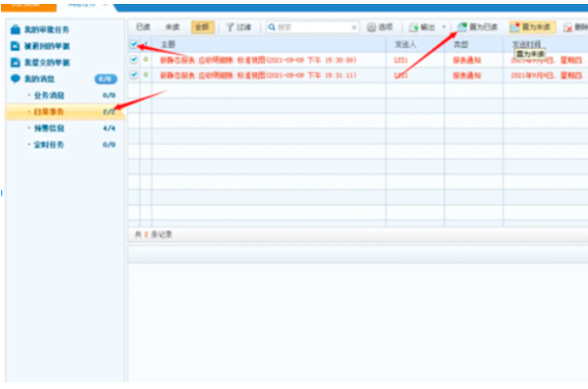Image resolution: width=588 pixels, height=389 pixels.
Task: Uncheck the first message row checkbox
Action: tap(134, 60)
